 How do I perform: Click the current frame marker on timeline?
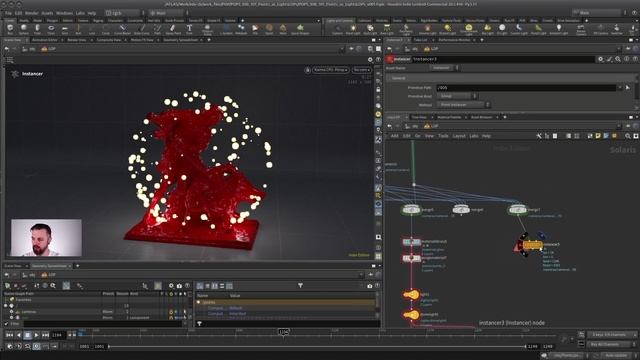tap(284, 332)
